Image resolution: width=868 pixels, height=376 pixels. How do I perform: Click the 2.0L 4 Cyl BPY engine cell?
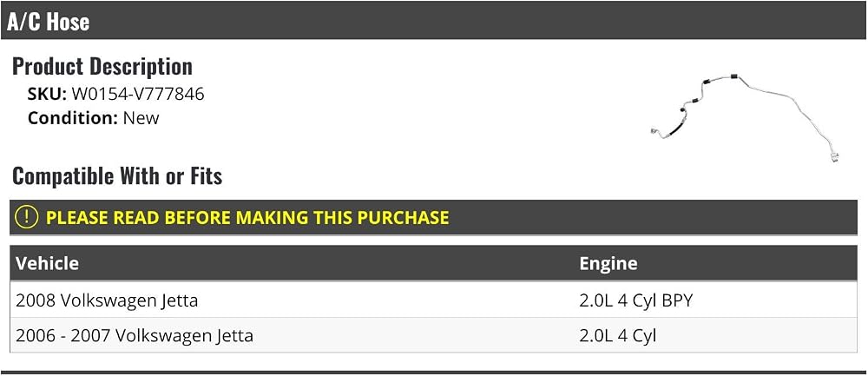click(x=636, y=300)
